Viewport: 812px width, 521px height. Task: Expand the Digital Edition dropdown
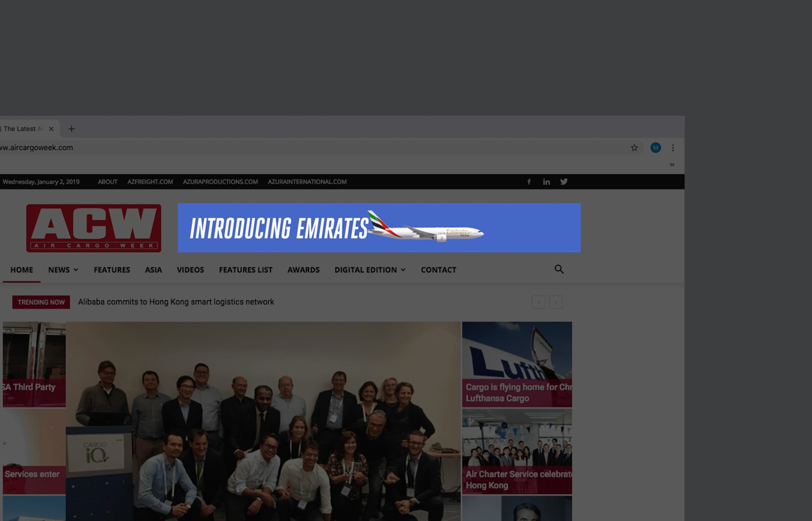pos(370,270)
